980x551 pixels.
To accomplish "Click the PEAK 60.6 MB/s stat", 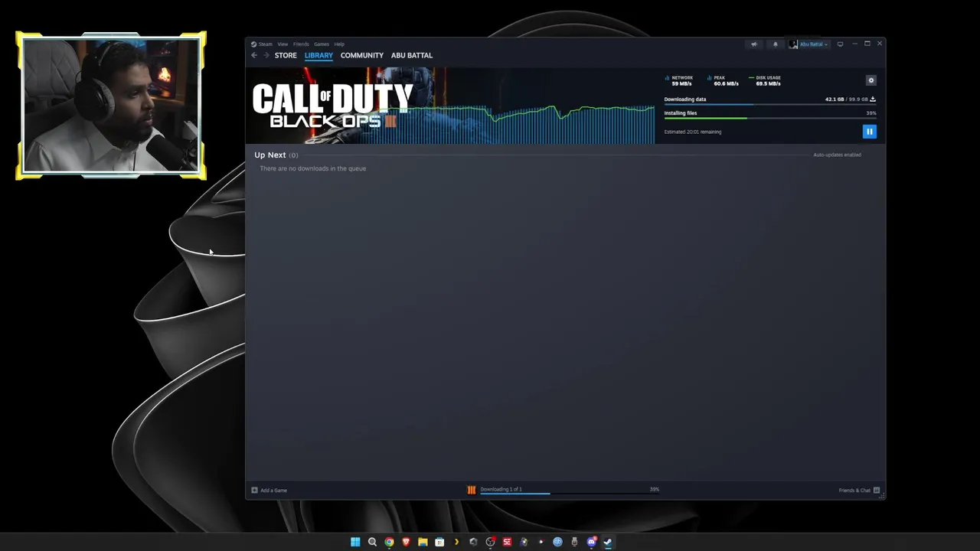I will pyautogui.click(x=724, y=80).
